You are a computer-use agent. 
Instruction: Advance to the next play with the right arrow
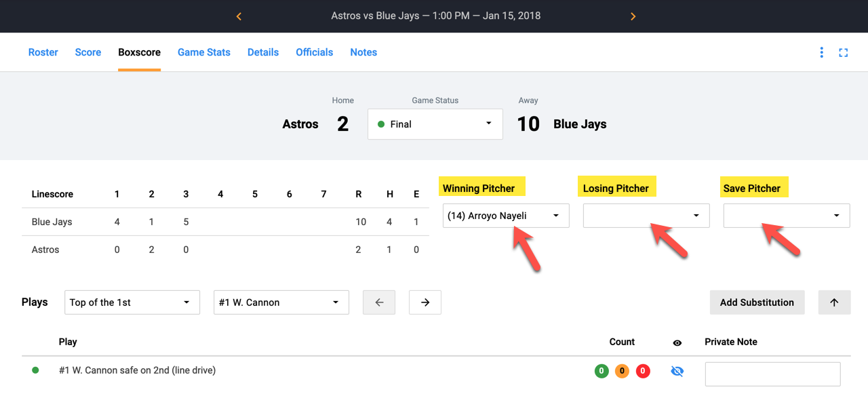(425, 302)
